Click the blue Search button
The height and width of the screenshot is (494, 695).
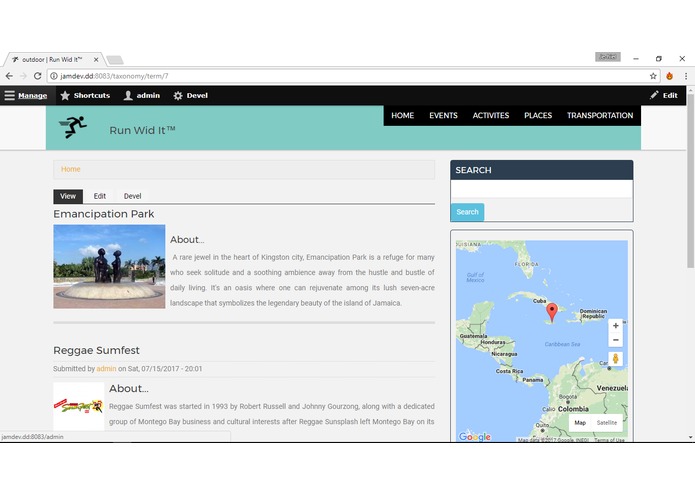[467, 212]
